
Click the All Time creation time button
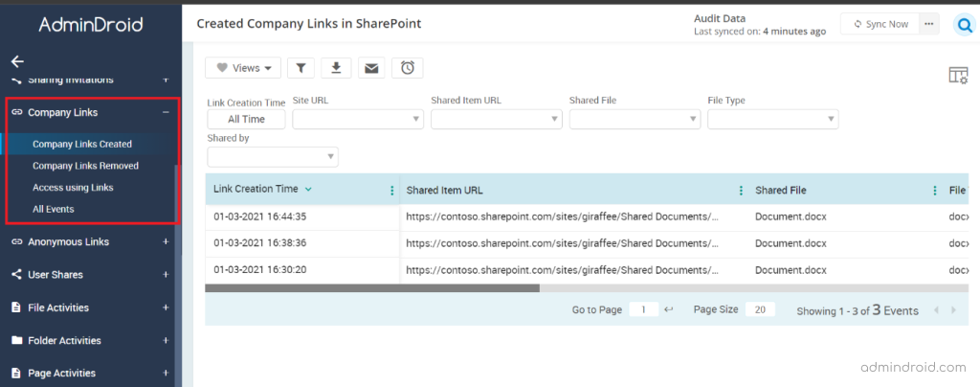[246, 119]
